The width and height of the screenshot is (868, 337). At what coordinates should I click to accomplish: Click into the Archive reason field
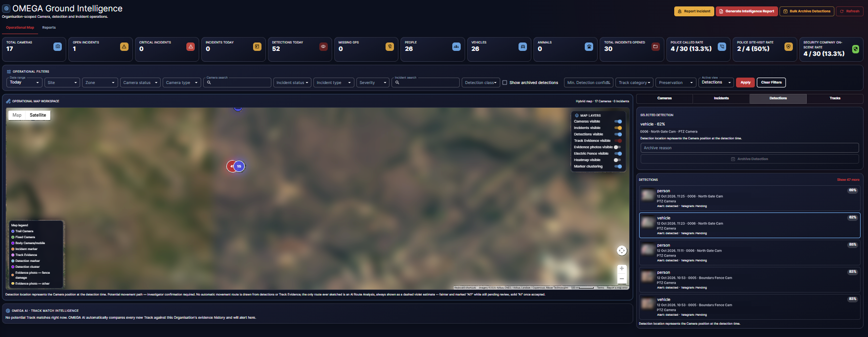750,148
